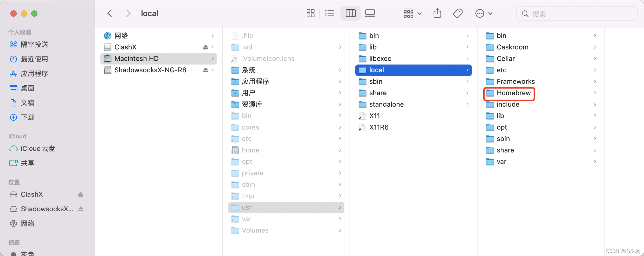Eject the ClashX disk in the file list
The image size is (644, 256).
205,47
